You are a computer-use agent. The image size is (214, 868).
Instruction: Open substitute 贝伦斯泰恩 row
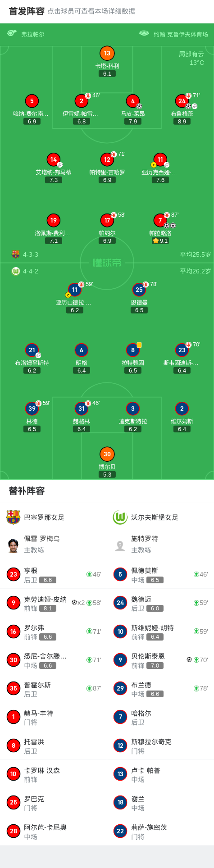[x=160, y=660]
